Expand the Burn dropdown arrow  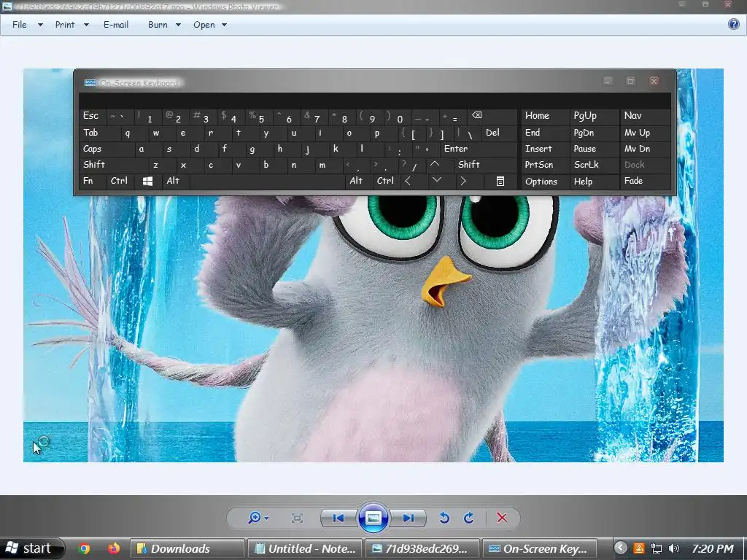[178, 25]
